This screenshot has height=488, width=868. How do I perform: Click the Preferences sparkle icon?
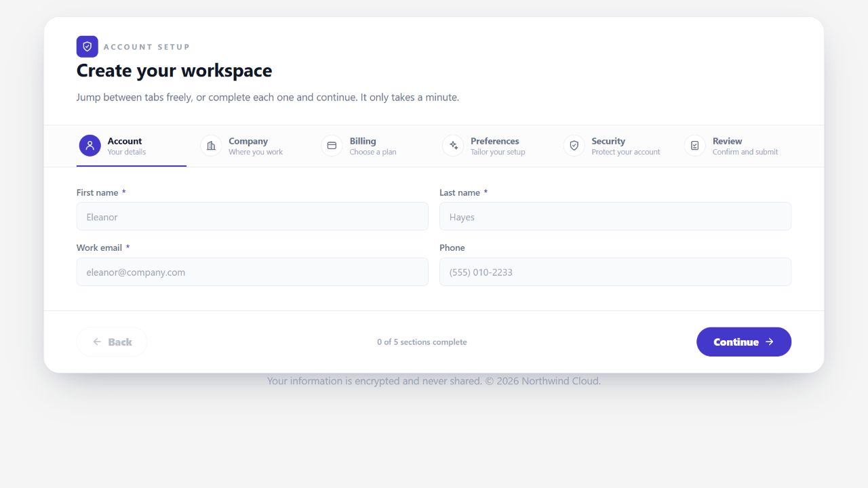[x=453, y=146]
